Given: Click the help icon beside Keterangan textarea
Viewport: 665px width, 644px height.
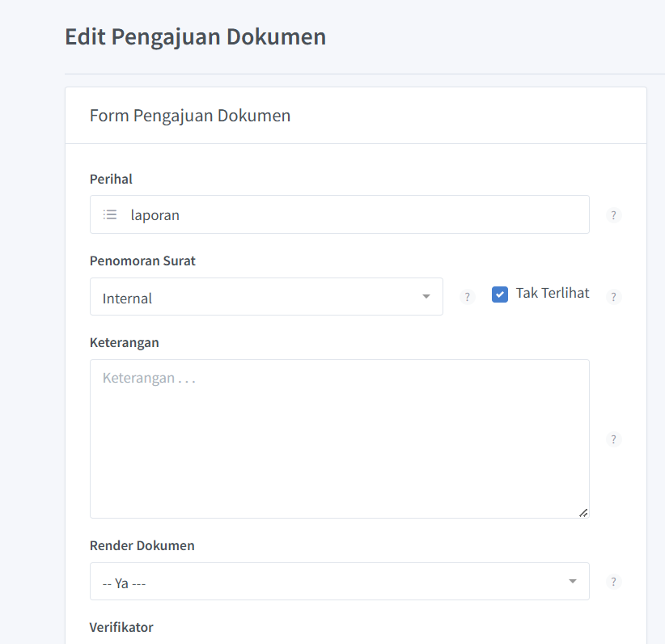Looking at the screenshot, I should [614, 439].
